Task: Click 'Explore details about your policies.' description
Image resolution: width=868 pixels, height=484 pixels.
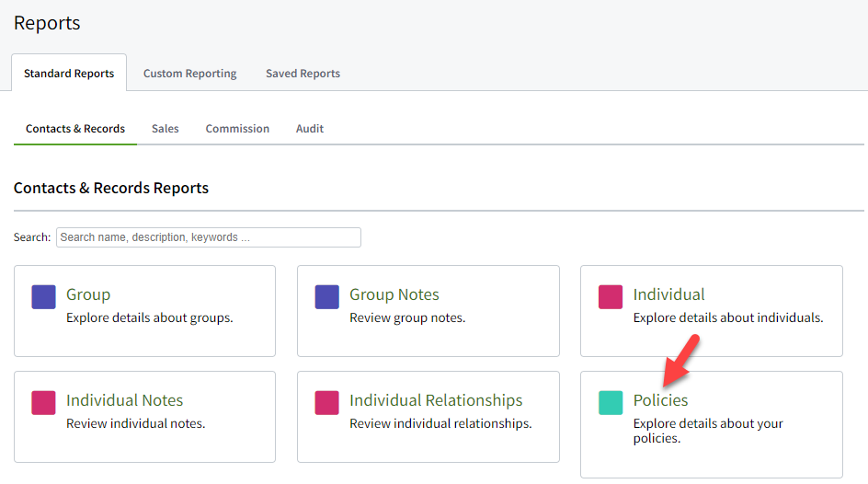Action: (x=708, y=431)
